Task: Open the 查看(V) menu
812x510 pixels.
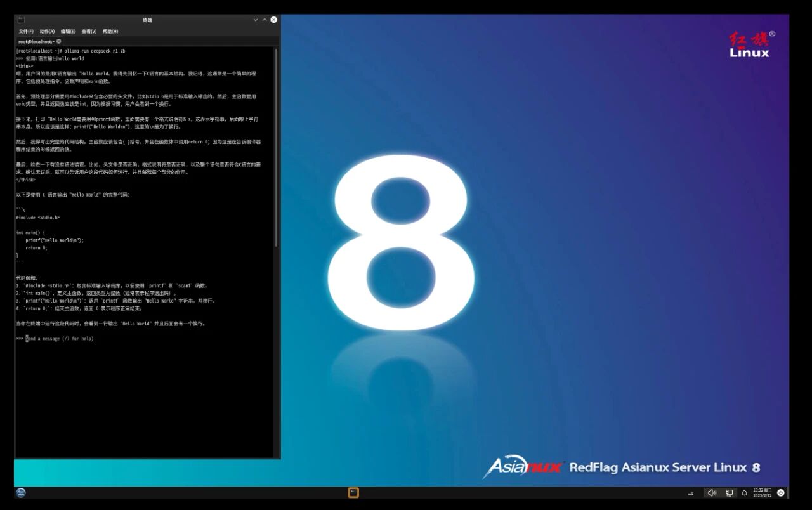Action: pyautogui.click(x=89, y=31)
